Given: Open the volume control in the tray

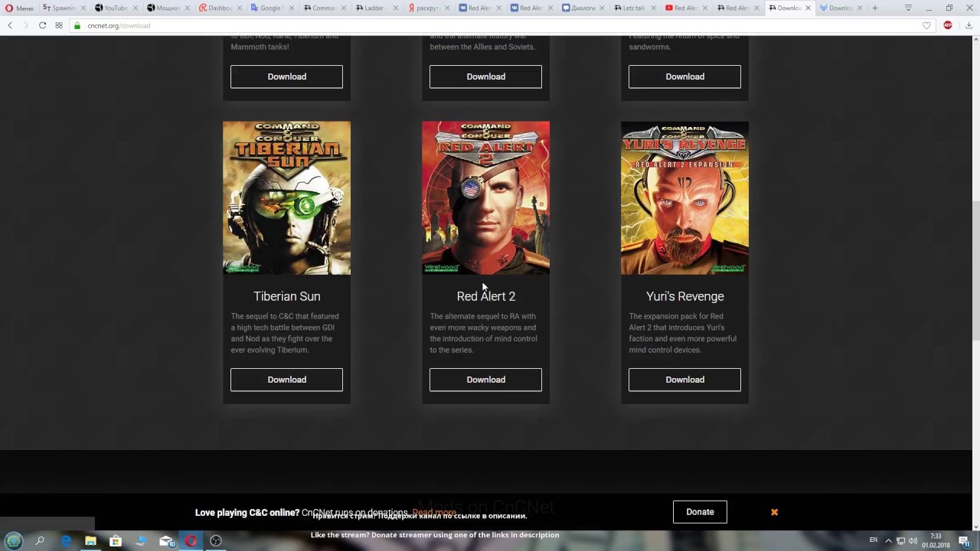Looking at the screenshot, I should [913, 541].
